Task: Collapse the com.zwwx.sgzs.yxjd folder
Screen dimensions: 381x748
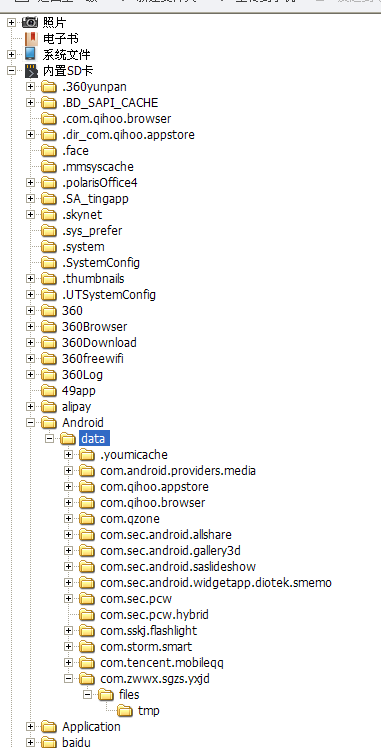Action: point(69,678)
